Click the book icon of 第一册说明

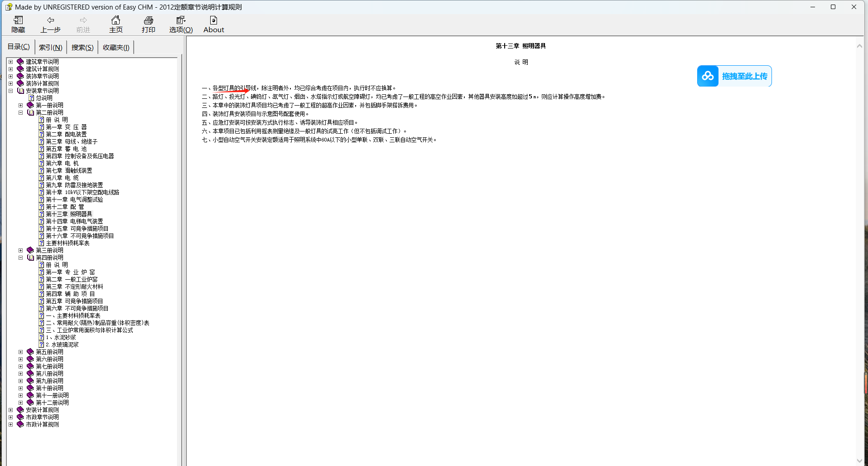coord(30,105)
